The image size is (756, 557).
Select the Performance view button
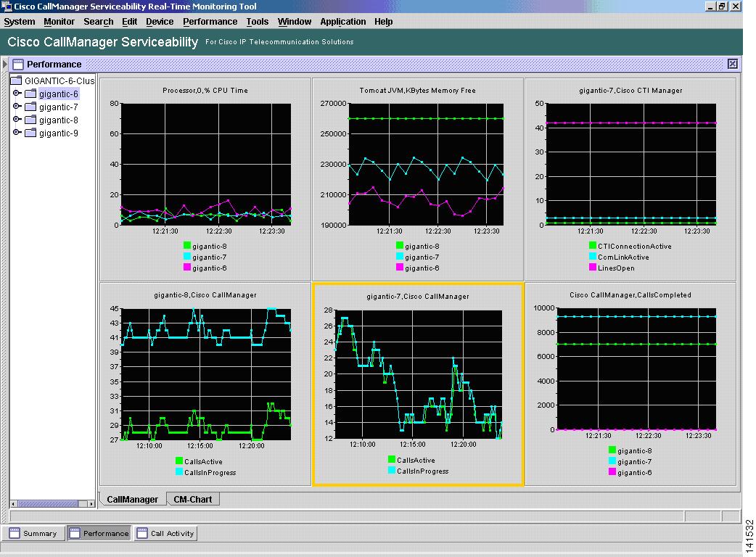point(99,533)
